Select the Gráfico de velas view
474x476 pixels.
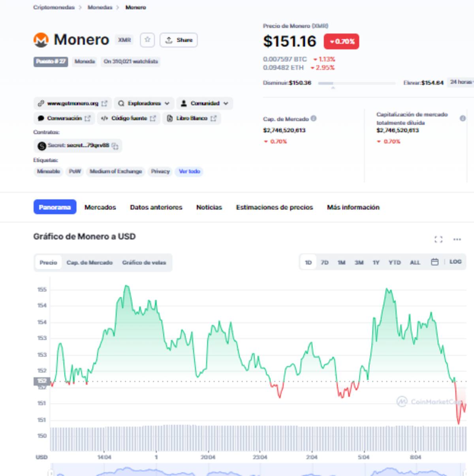coord(144,262)
